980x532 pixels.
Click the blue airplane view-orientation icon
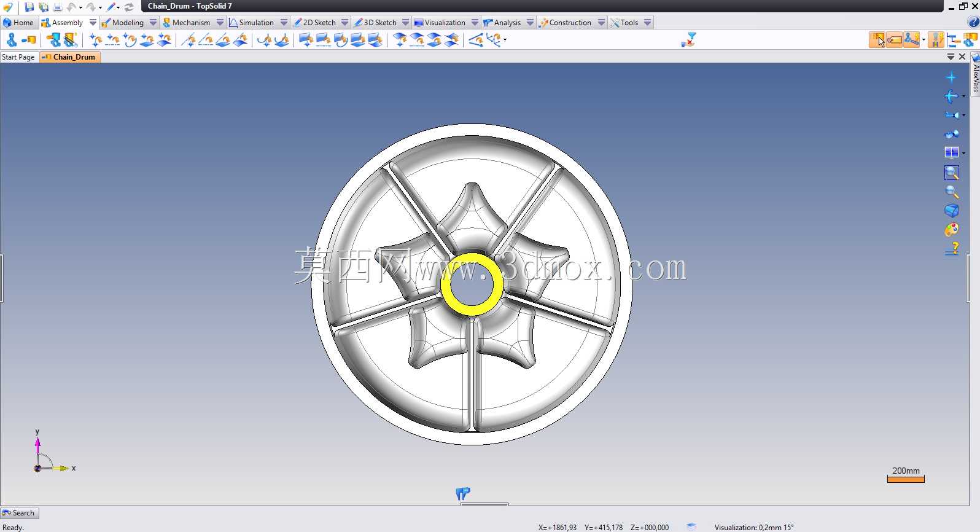coord(951,96)
